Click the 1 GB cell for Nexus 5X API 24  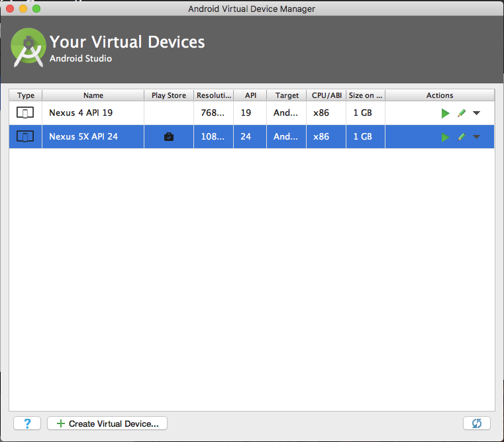(x=366, y=136)
